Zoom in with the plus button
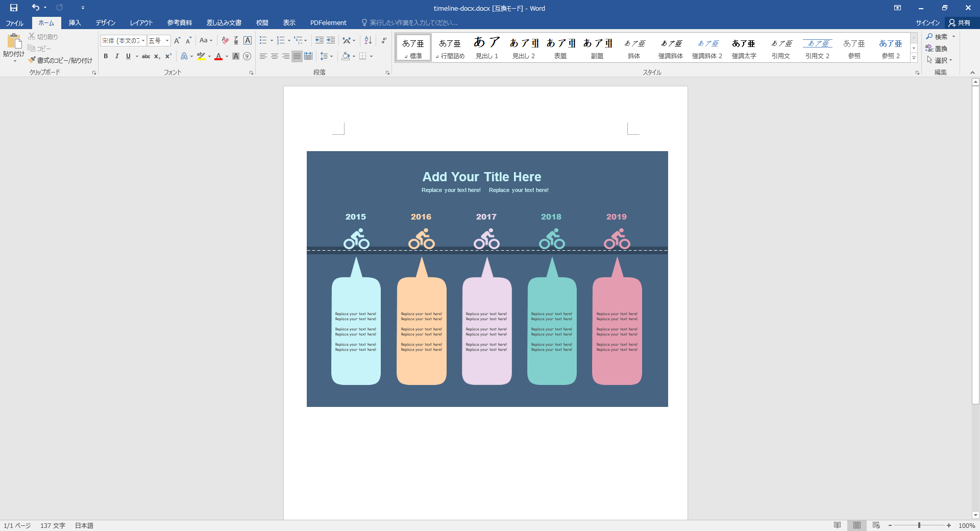Screen dimensions: 980x531 point(949,525)
